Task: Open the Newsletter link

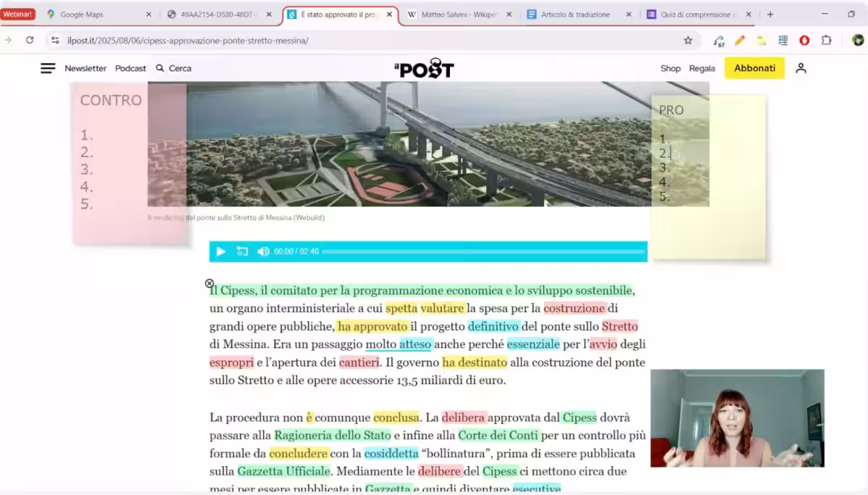Action: pos(85,68)
